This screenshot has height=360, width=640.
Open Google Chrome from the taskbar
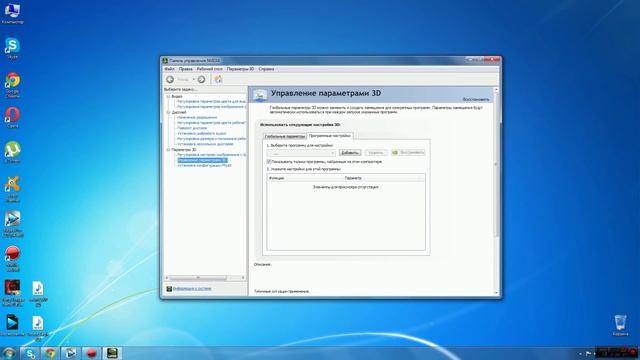click(51, 353)
